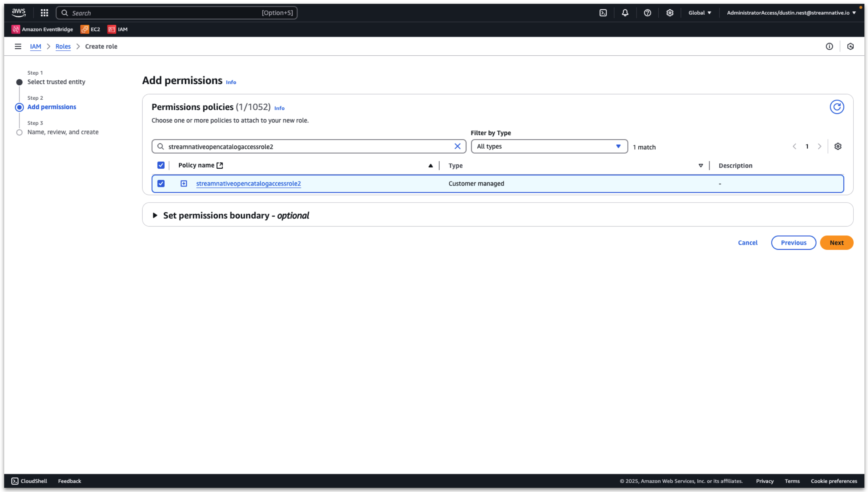Navigate to Roles breadcrumb menu item

click(x=63, y=46)
